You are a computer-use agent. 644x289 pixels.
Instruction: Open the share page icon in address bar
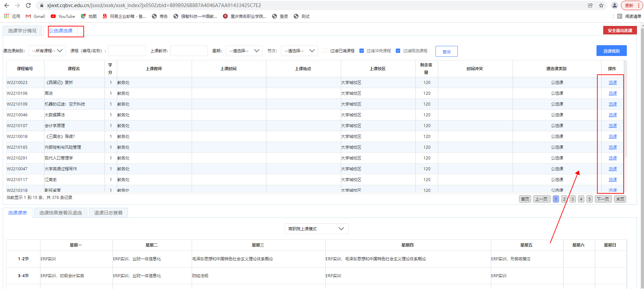click(x=590, y=5)
